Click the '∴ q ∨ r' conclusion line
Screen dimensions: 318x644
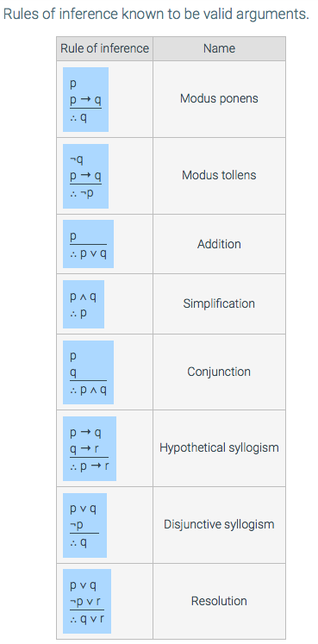[x=87, y=619]
